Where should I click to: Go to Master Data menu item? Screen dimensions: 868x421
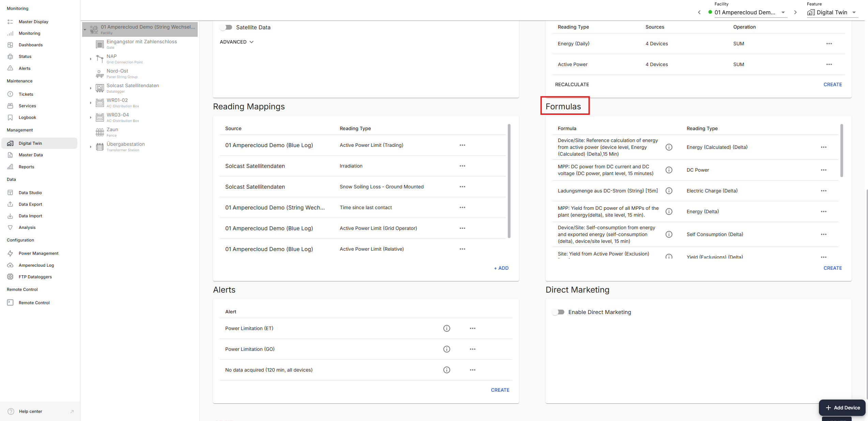pyautogui.click(x=31, y=155)
